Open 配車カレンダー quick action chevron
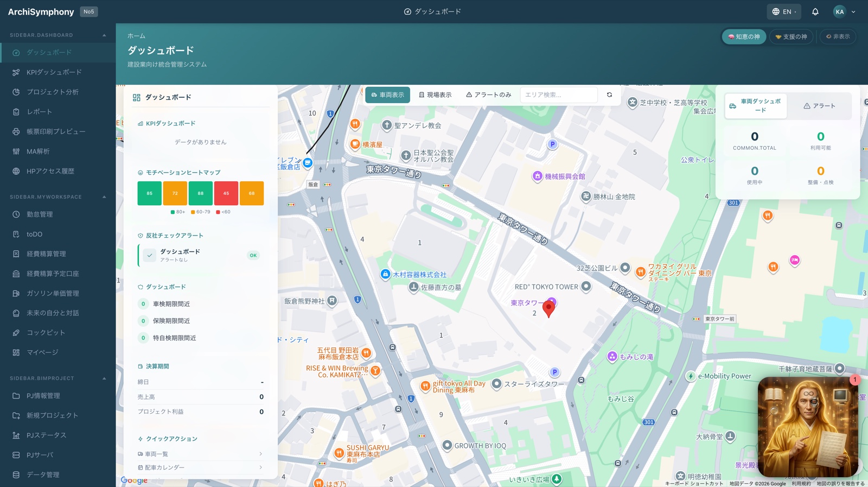The image size is (868, 487). [260, 467]
